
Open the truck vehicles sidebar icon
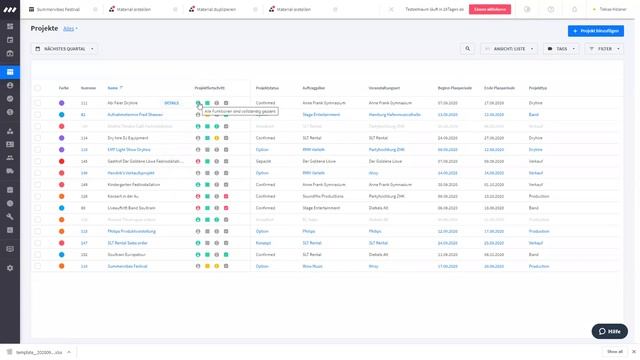tap(10, 171)
